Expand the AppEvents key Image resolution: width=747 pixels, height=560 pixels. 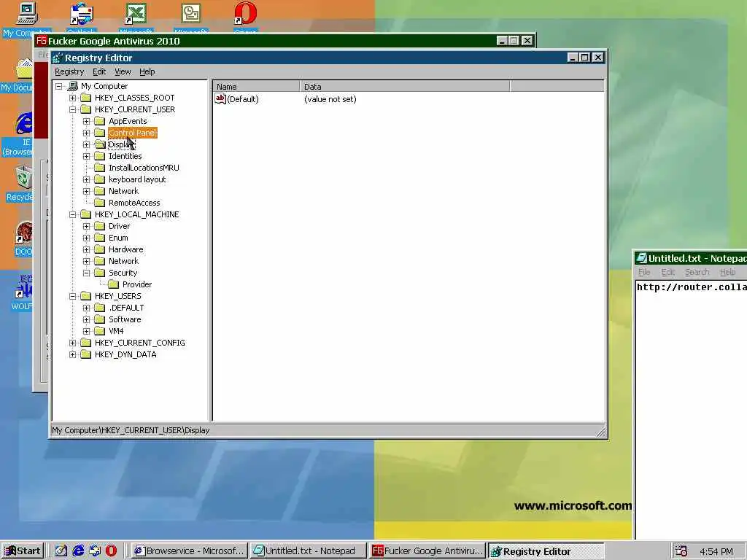coord(86,122)
